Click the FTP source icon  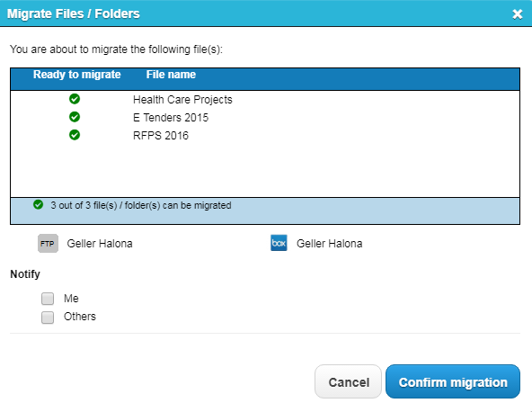tap(48, 243)
